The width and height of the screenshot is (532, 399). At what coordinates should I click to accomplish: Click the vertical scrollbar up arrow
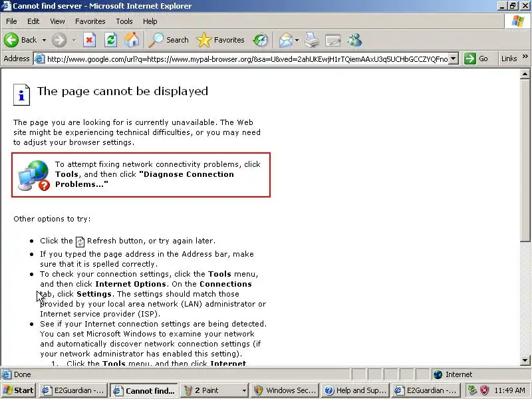(x=525, y=74)
